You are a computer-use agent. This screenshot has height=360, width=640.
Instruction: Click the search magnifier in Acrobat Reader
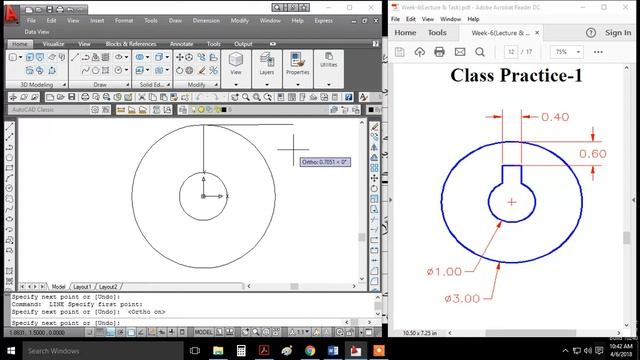tap(480, 52)
